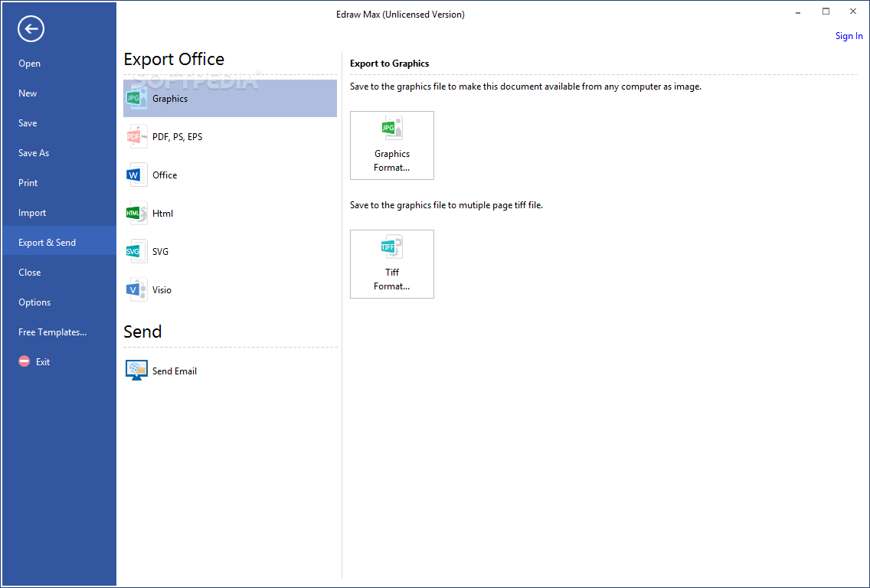The width and height of the screenshot is (870, 588).
Task: Minimize the Edraw Max window
Action: pyautogui.click(x=799, y=11)
